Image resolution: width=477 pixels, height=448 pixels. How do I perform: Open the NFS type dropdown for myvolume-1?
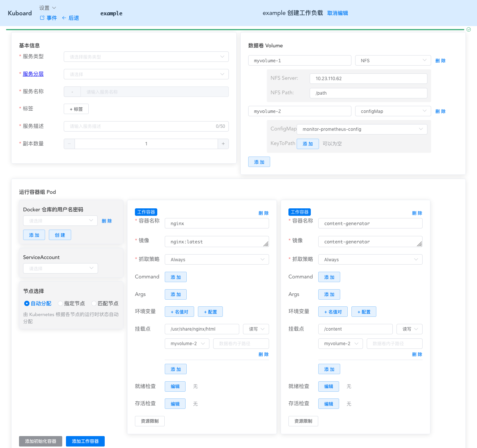click(393, 60)
